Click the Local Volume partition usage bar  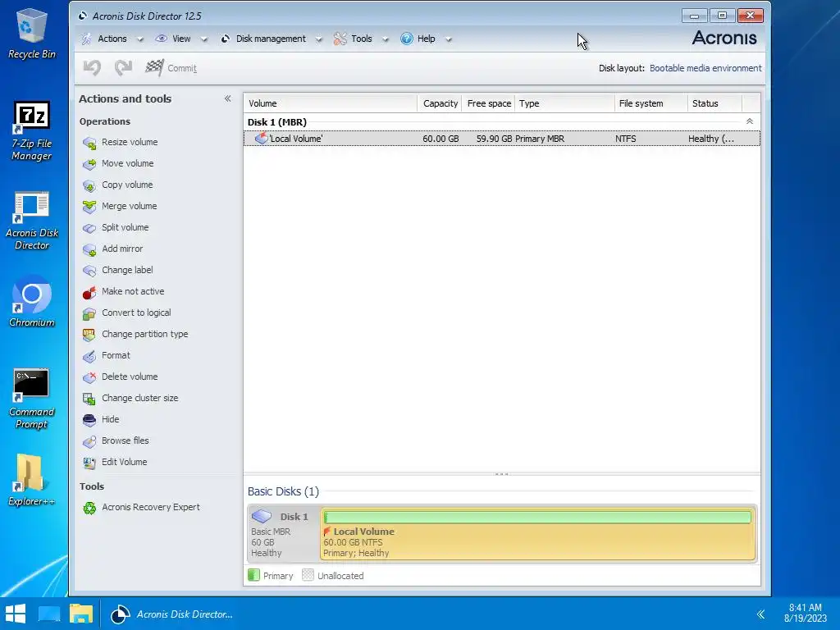tap(537, 517)
